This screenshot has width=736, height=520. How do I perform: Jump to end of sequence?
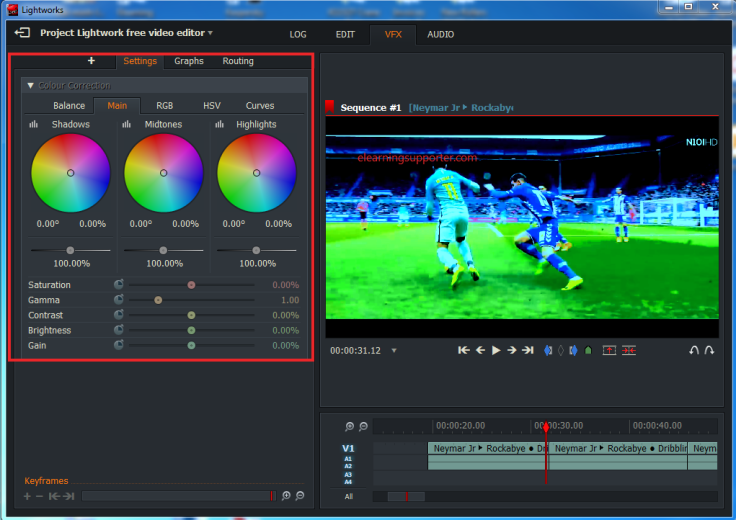528,350
